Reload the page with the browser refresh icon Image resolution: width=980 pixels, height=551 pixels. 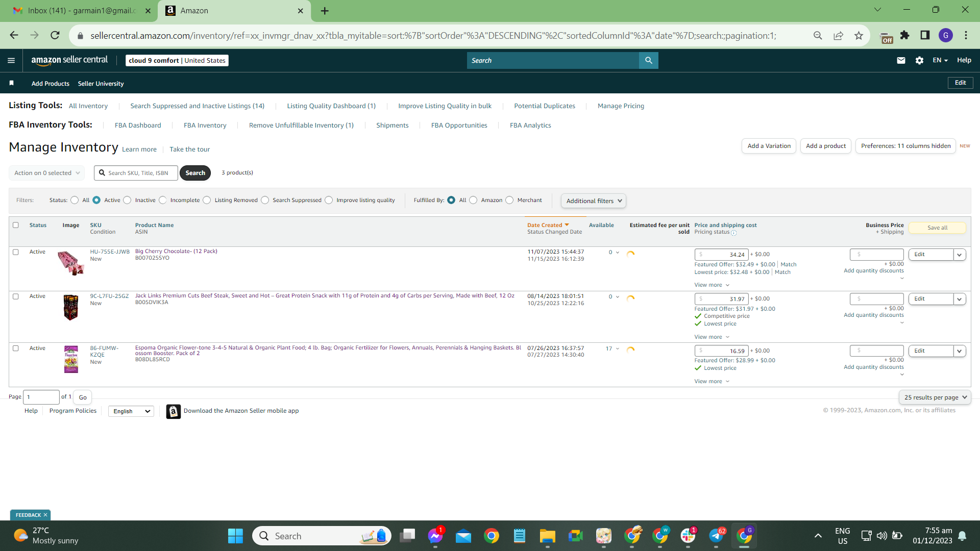pyautogui.click(x=55, y=35)
